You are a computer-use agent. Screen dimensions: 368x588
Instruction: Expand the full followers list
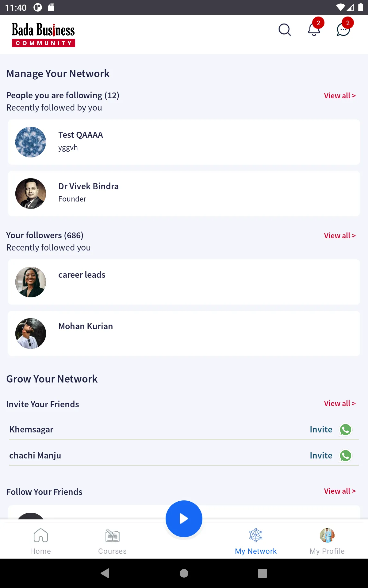[x=339, y=236]
